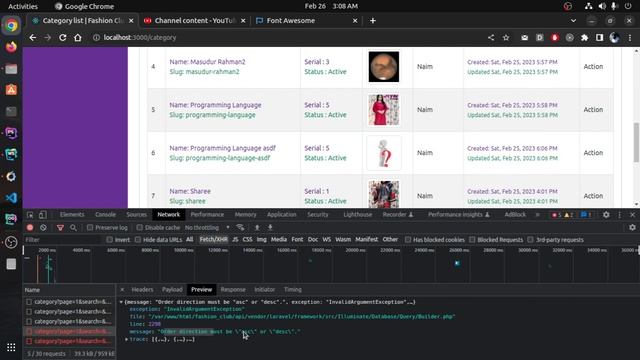Check the Invert filter checkbox

tap(109, 240)
